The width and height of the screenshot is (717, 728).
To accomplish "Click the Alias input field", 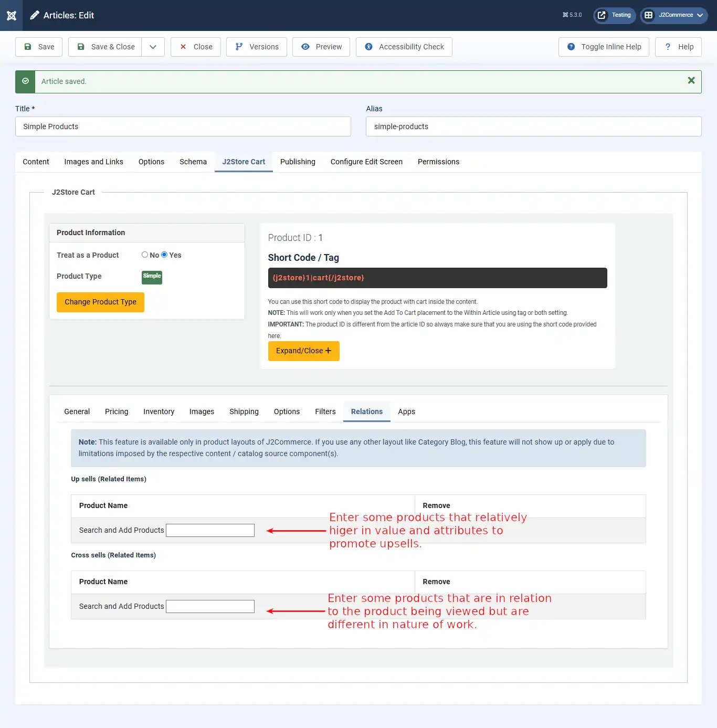I will (534, 126).
